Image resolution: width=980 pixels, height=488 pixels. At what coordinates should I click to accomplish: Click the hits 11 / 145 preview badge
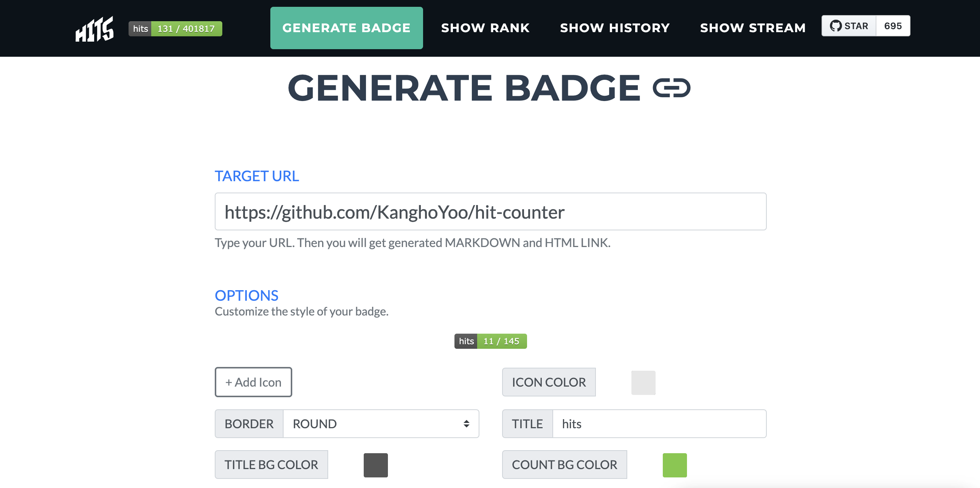click(x=490, y=341)
